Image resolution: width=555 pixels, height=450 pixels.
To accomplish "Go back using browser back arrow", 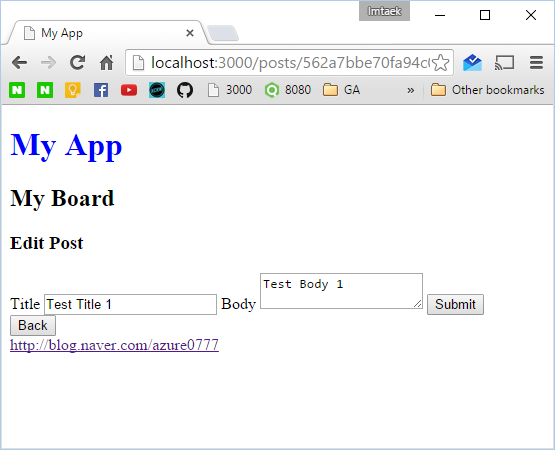I will pyautogui.click(x=19, y=63).
